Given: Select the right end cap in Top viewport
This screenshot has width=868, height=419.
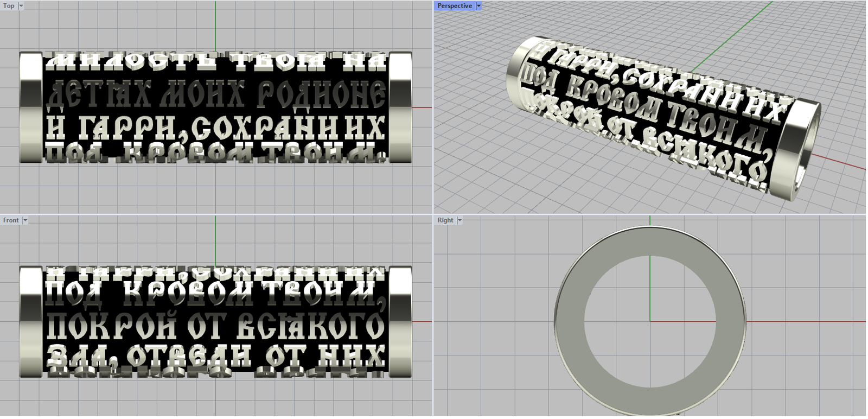Looking at the screenshot, I should tap(400, 107).
